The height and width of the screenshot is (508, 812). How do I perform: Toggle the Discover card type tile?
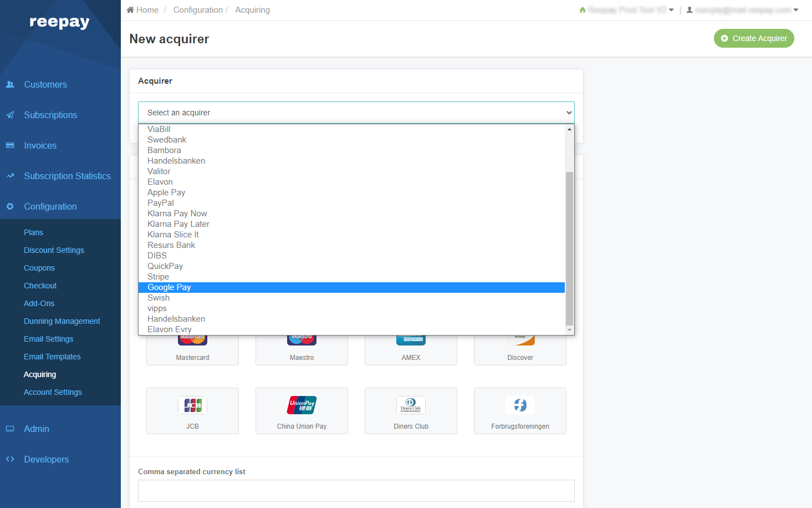520,350
